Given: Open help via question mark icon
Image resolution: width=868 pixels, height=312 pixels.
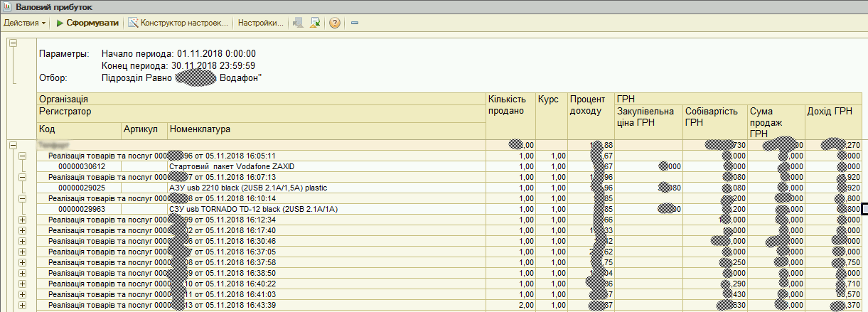Looking at the screenshot, I should pos(334,23).
